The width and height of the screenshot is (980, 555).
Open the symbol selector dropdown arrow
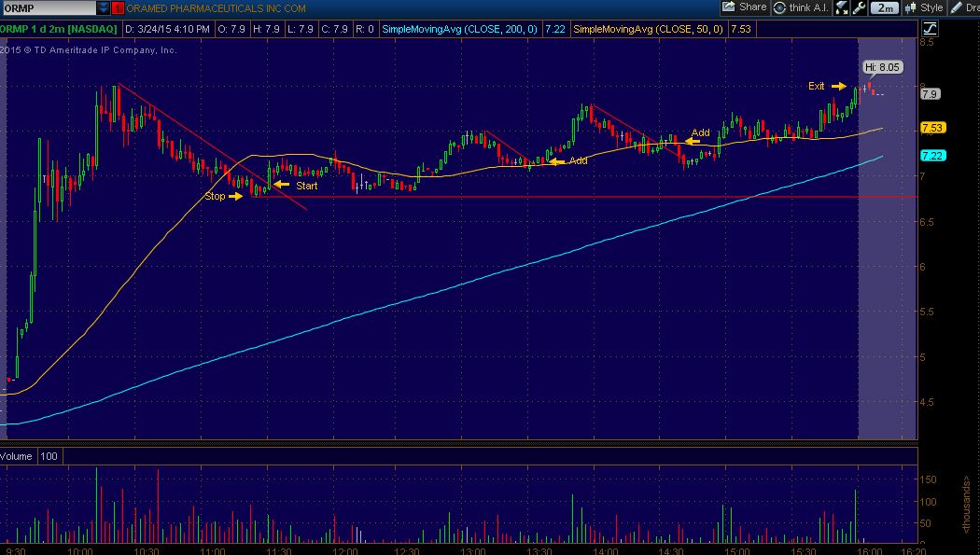103,8
